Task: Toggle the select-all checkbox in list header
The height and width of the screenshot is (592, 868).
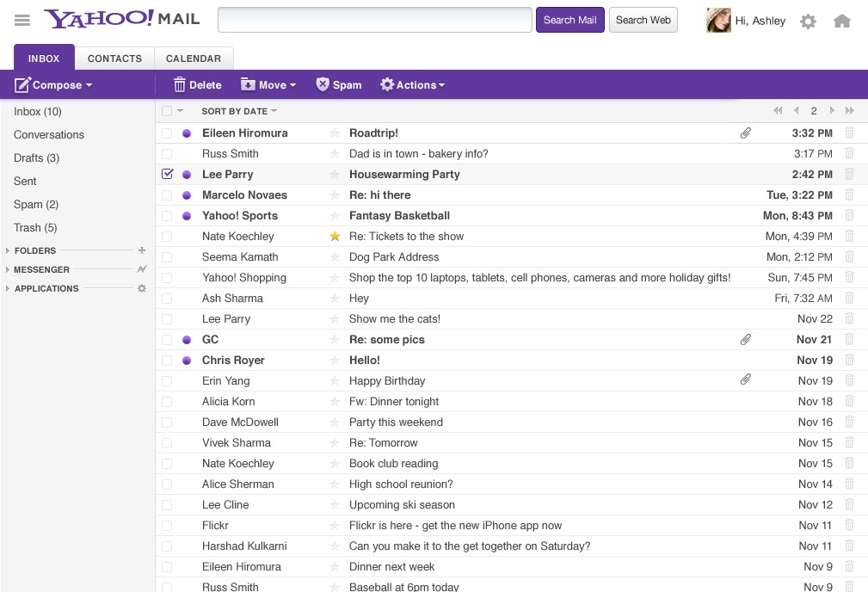Action: 167,111
